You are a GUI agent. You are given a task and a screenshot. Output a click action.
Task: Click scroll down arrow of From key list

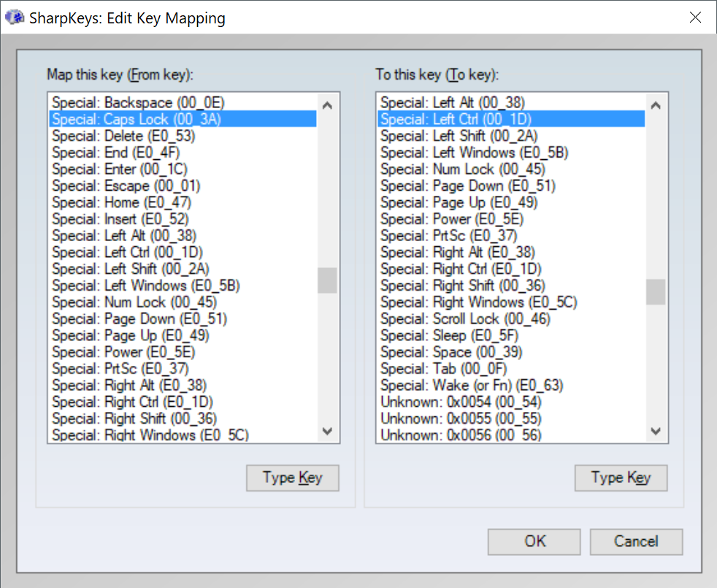click(x=327, y=431)
